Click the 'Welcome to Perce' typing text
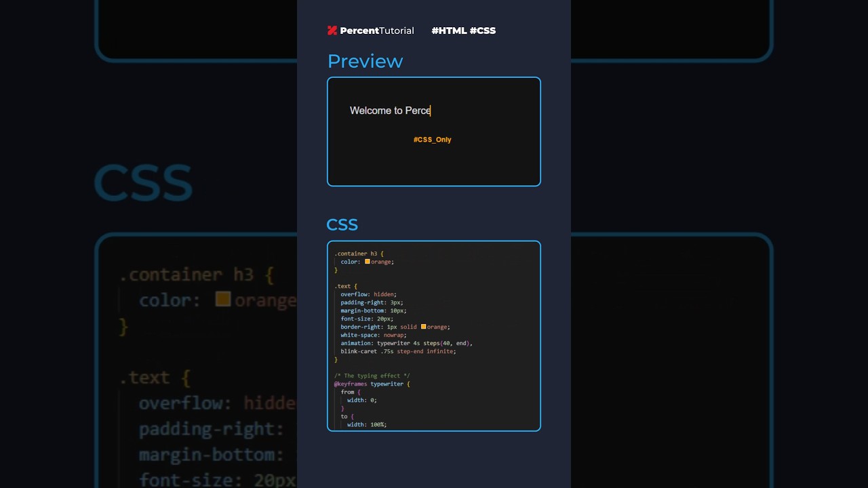The width and height of the screenshot is (868, 488). pos(390,110)
